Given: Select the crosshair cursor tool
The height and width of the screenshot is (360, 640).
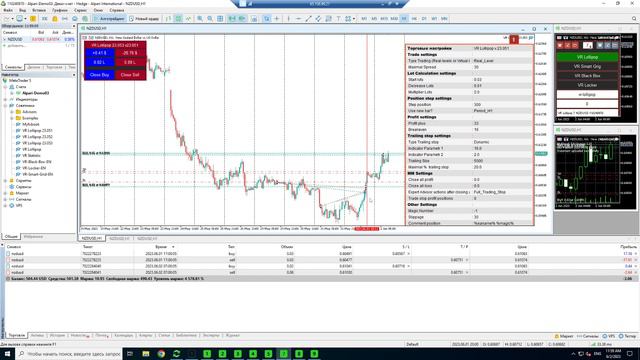Looking at the screenshot, I should 276,18.
